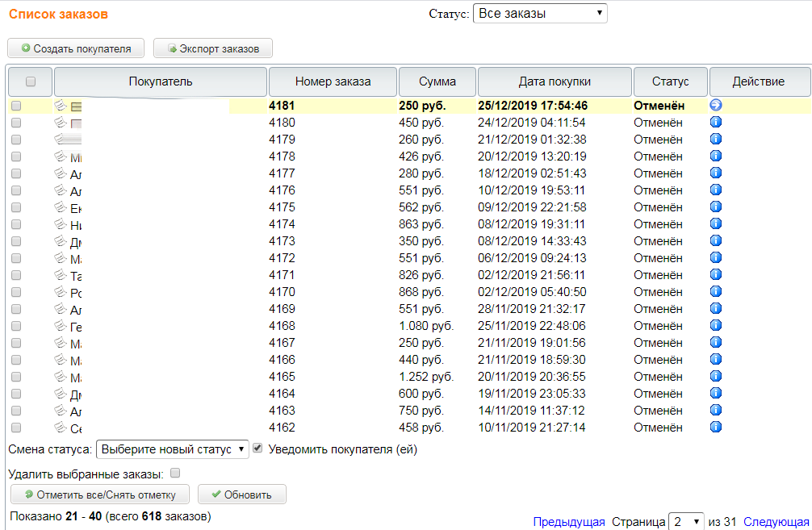This screenshot has height=530, width=812.
Task: Click the 863 руб. amount
Action: click(421, 224)
